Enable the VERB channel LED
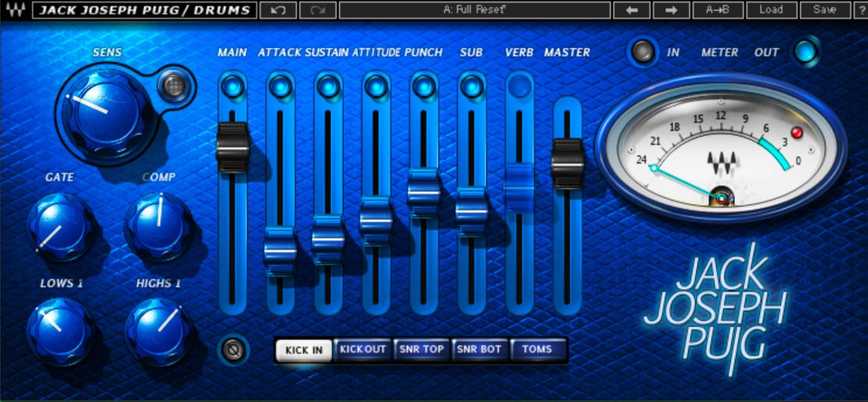868x402 pixels. click(519, 87)
